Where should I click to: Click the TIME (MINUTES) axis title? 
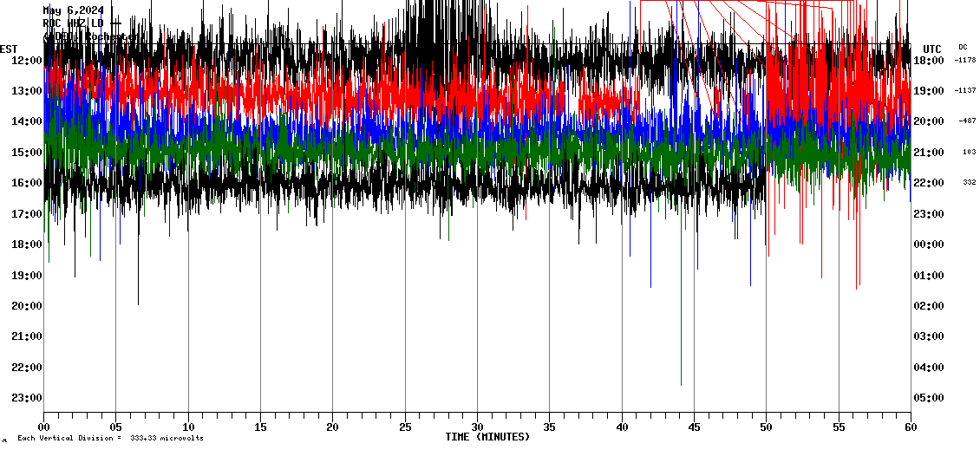487,437
